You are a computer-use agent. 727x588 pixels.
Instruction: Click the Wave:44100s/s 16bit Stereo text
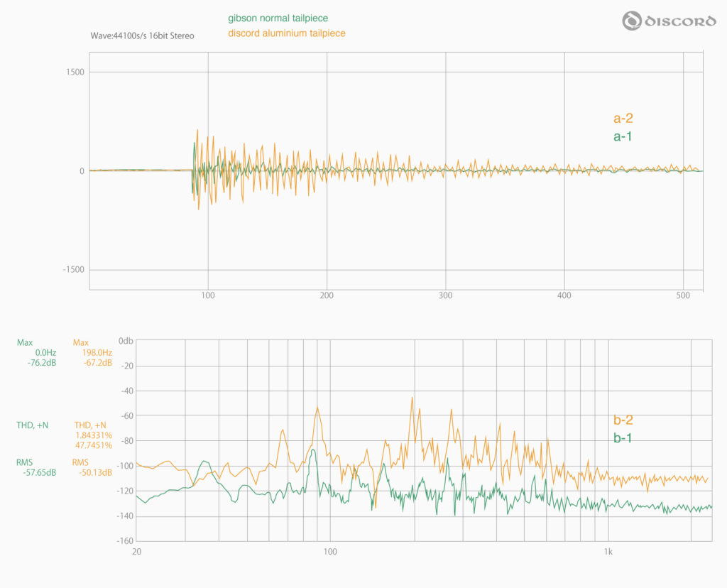coord(142,35)
